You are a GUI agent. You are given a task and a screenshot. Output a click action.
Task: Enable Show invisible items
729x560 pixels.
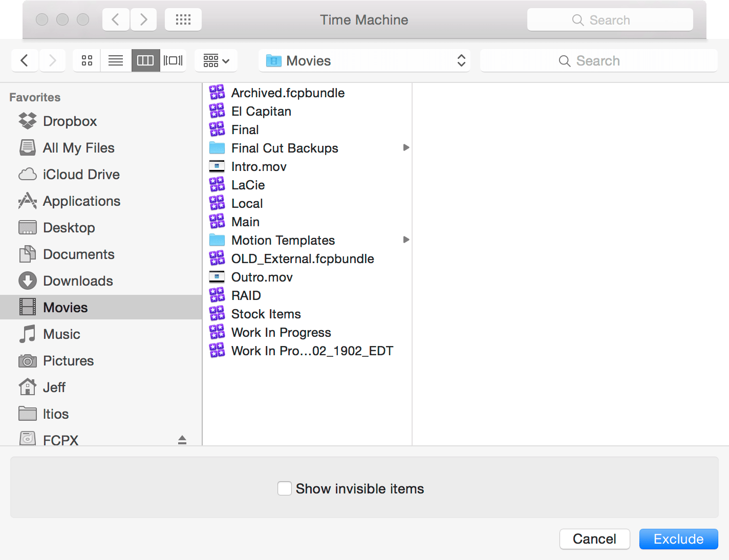pyautogui.click(x=285, y=488)
